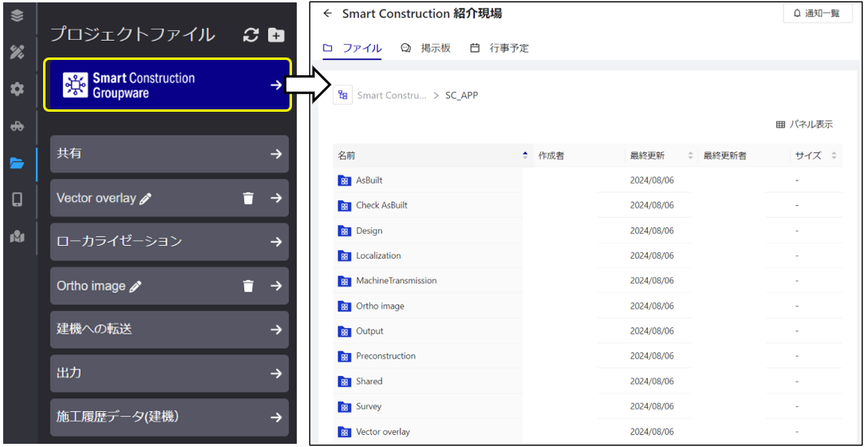Switch to the 行事予定 tab
Screen dimensions: 868x447
pos(499,48)
